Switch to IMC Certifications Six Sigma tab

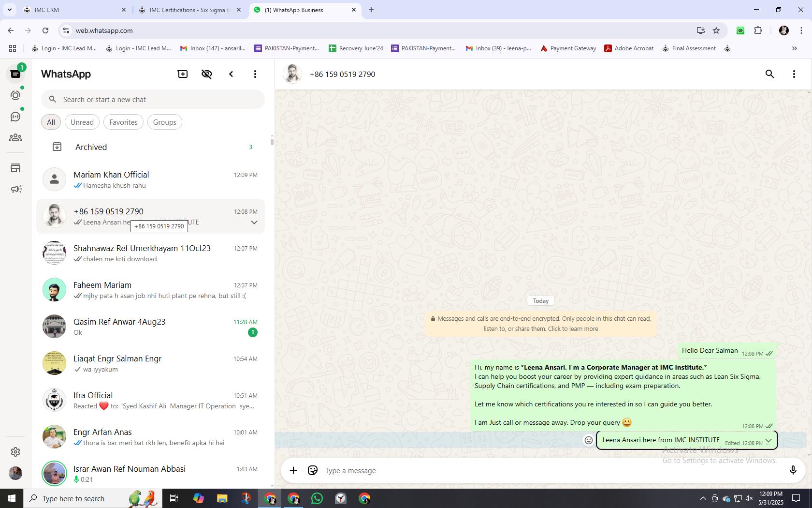click(x=190, y=10)
